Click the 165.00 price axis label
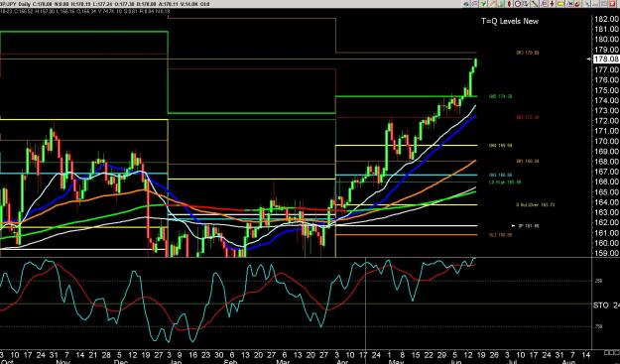 (x=606, y=192)
